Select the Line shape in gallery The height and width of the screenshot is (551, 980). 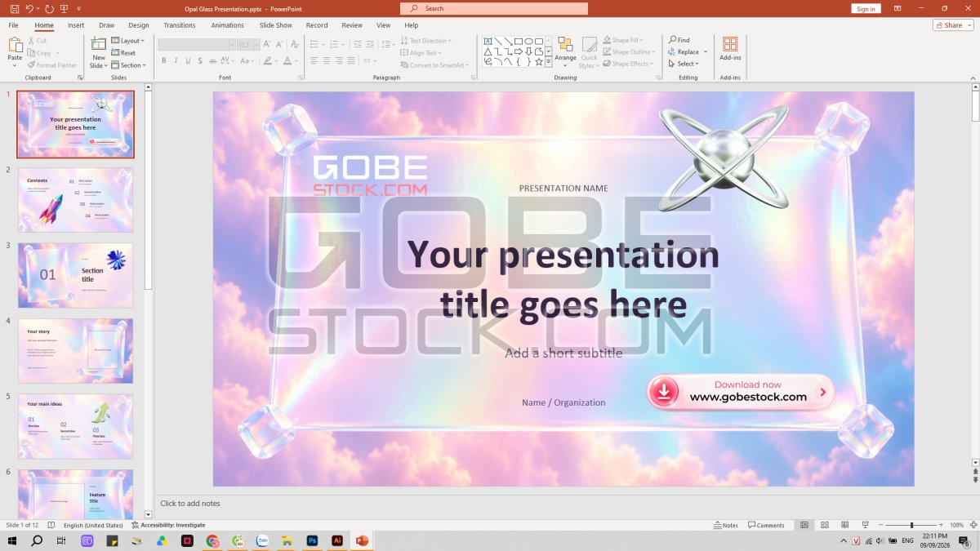coord(498,41)
